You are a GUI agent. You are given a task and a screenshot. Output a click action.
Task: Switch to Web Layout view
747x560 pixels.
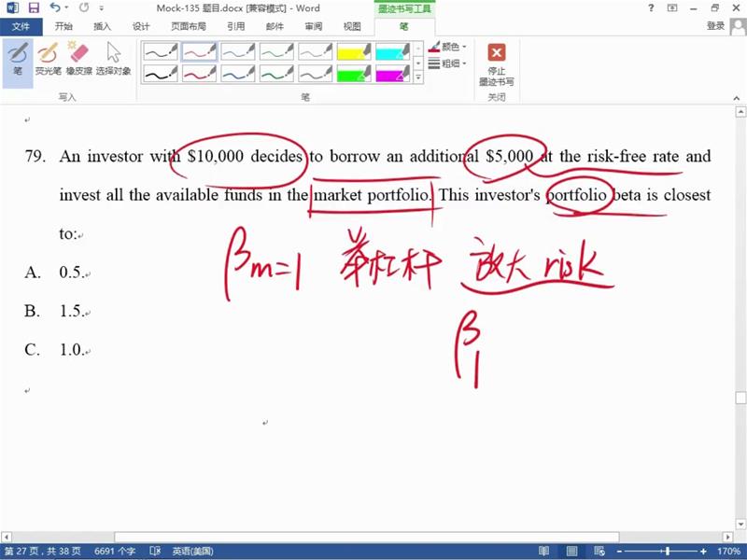pos(599,552)
